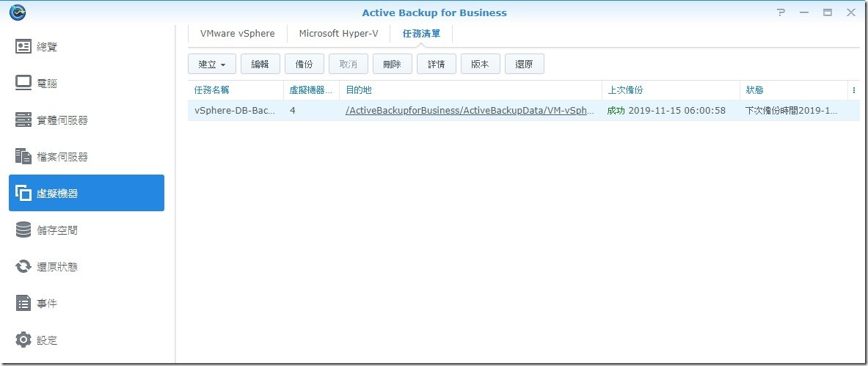The width and height of the screenshot is (868, 366).
Task: Open the column options menu dots
Action: [x=853, y=90]
